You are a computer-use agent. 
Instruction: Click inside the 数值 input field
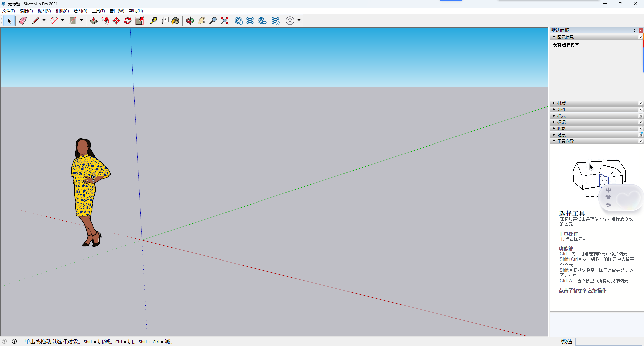pyautogui.click(x=609, y=341)
